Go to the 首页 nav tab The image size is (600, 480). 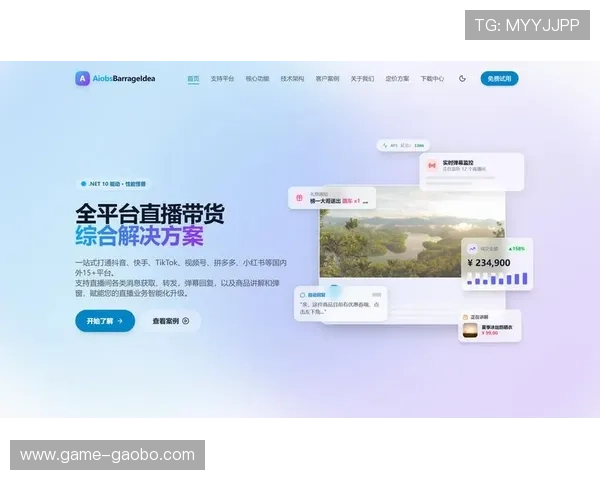[193, 79]
